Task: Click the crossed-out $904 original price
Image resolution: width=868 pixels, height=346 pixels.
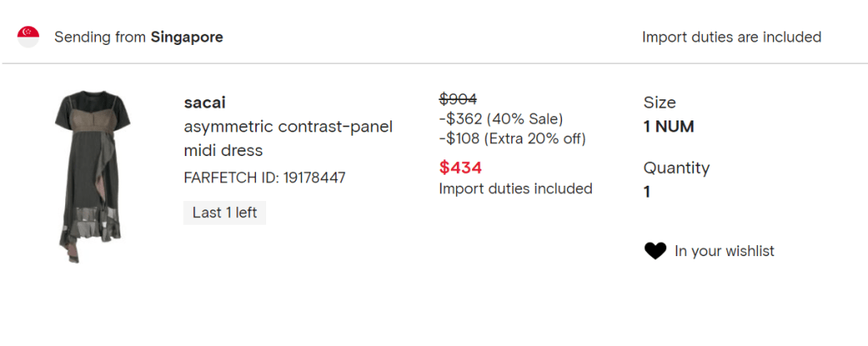Action: tap(458, 98)
